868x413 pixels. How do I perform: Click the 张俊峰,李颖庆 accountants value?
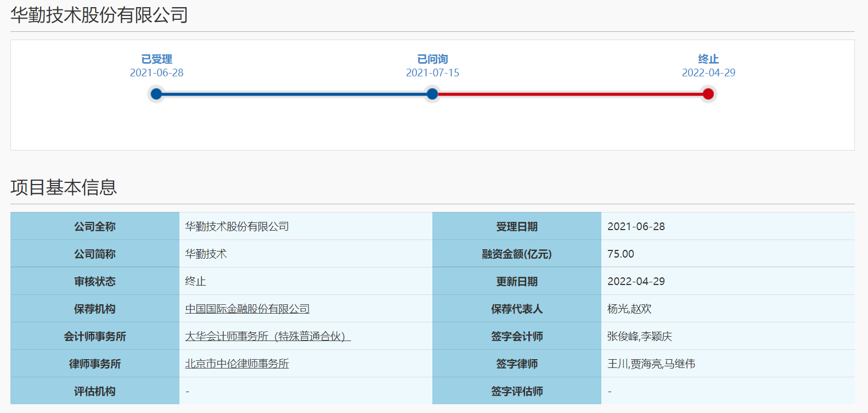640,336
